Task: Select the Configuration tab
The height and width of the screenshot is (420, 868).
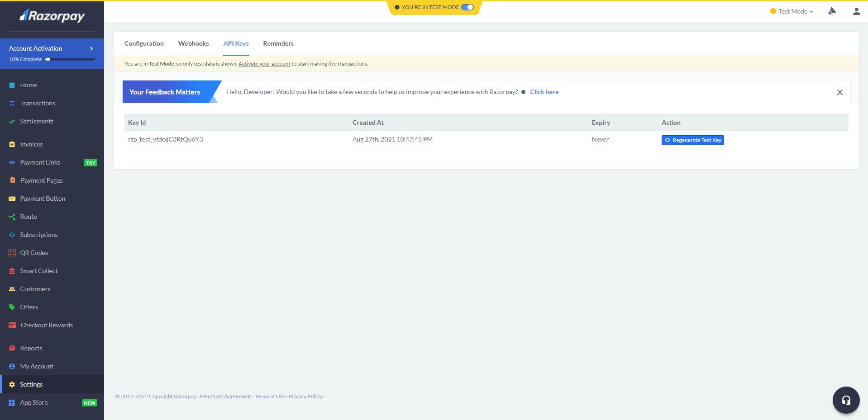Action: click(x=144, y=43)
